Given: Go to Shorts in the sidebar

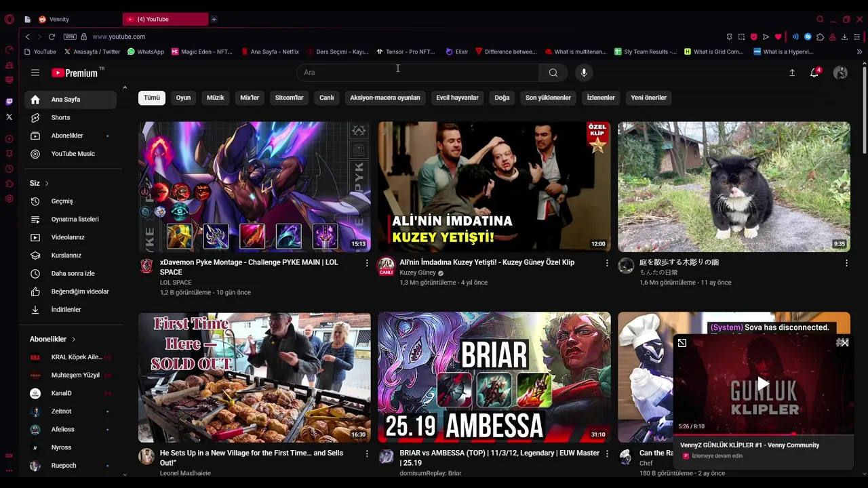Looking at the screenshot, I should [x=71, y=117].
